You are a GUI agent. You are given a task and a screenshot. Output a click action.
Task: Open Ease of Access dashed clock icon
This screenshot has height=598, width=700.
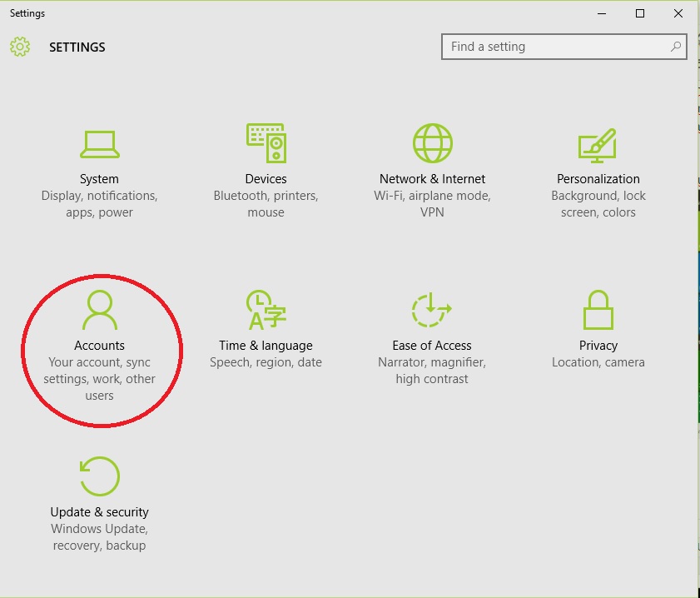[432, 310]
